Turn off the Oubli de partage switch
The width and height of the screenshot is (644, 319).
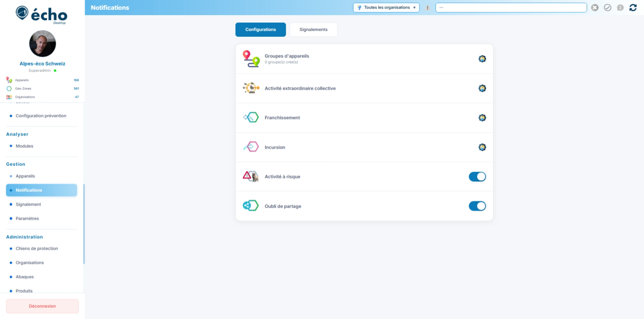[x=477, y=206]
